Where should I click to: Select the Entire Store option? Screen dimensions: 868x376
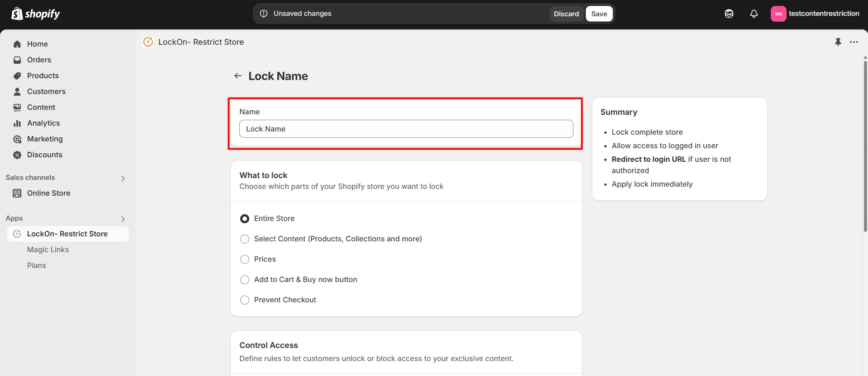pos(245,219)
